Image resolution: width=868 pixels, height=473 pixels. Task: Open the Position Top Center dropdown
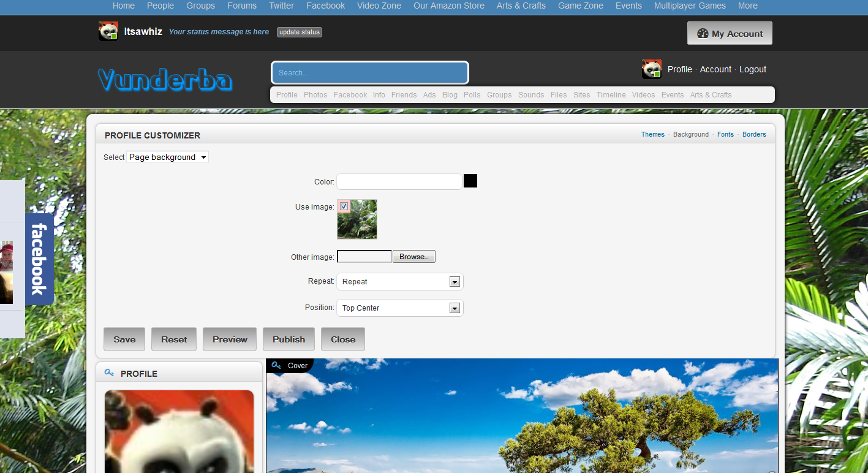(400, 308)
